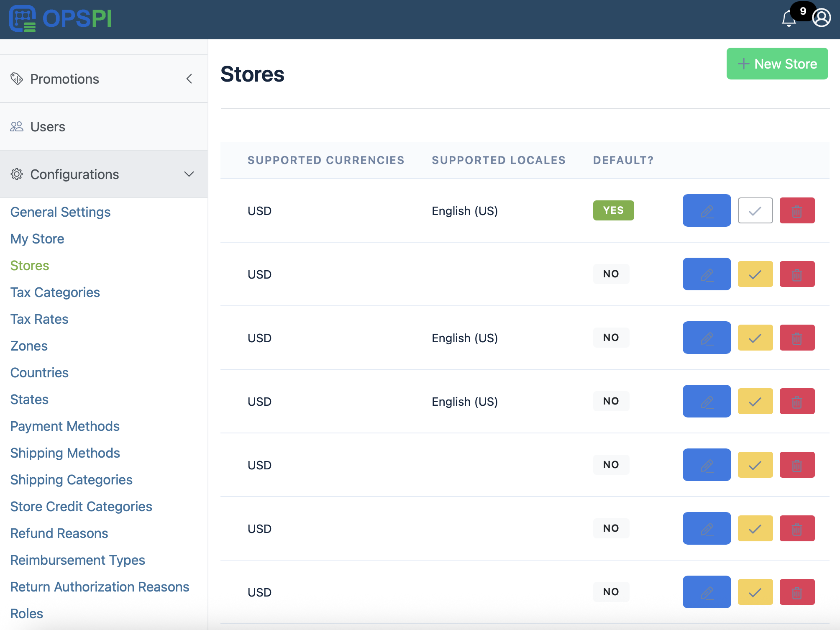Edit the seventh store row
The image size is (840, 630).
[707, 592]
